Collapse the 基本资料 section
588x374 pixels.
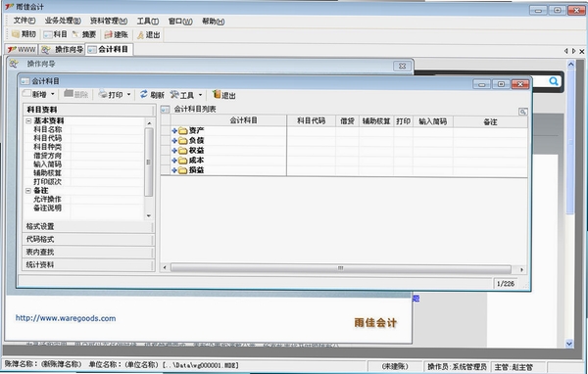tap(28, 121)
